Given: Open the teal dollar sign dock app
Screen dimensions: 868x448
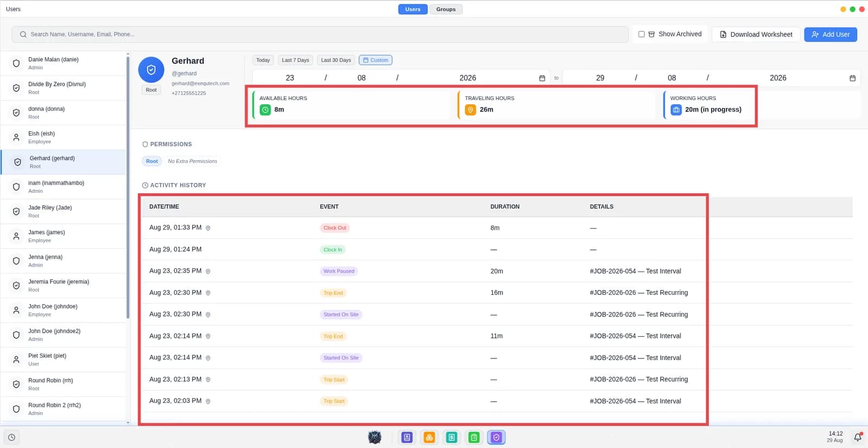Looking at the screenshot, I should [x=451, y=437].
